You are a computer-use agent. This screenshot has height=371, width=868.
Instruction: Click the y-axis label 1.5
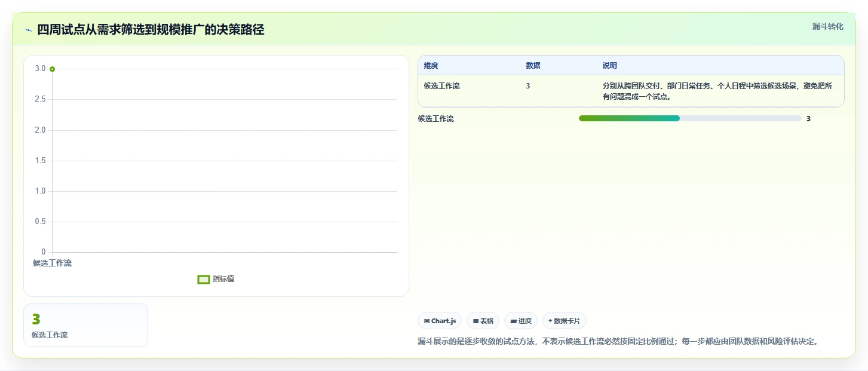[x=40, y=161]
